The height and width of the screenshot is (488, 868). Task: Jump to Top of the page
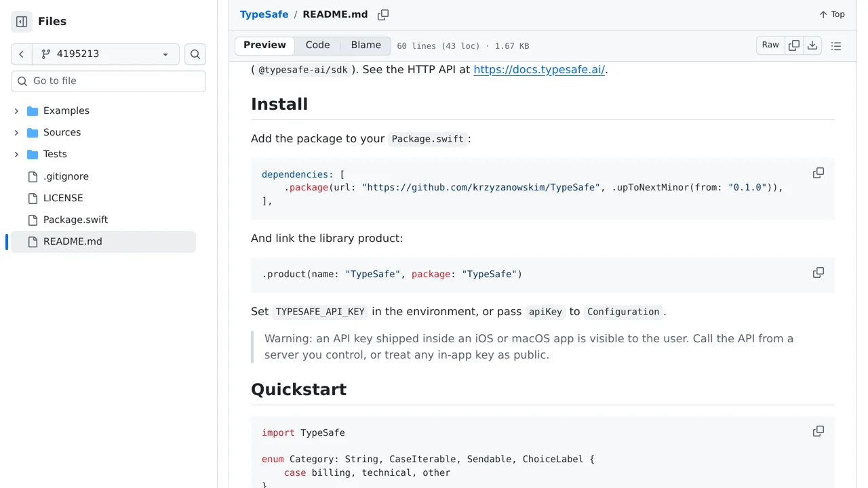[832, 14]
